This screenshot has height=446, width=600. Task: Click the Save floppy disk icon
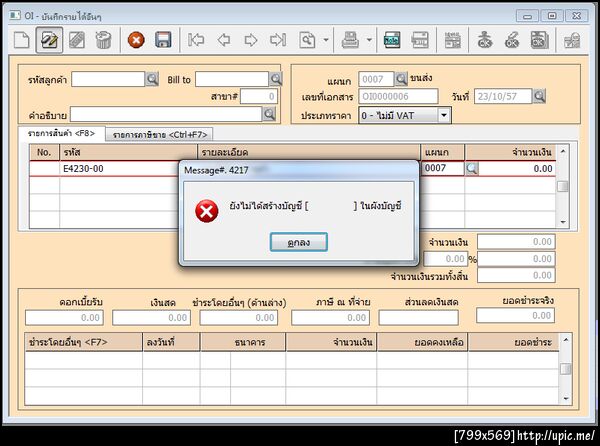point(163,40)
